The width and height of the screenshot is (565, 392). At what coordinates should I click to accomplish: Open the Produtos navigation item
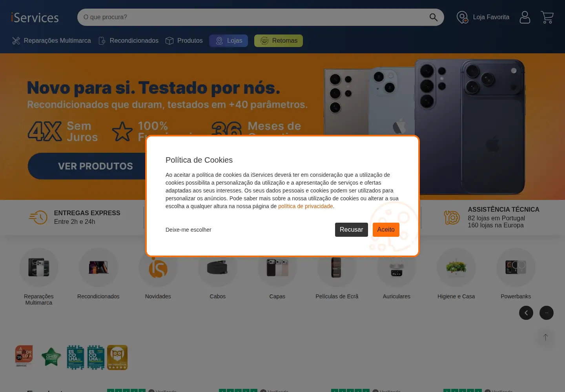coord(184,41)
